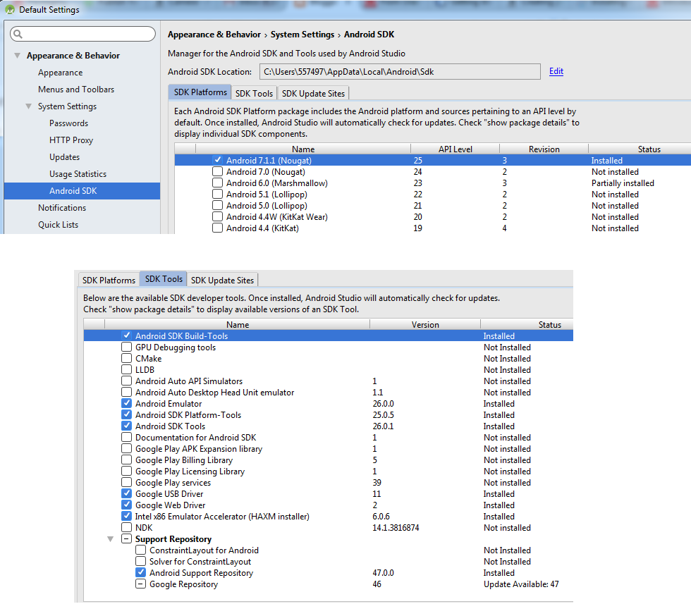This screenshot has height=616, width=691.
Task: Open Notifications settings
Action: pyautogui.click(x=62, y=207)
